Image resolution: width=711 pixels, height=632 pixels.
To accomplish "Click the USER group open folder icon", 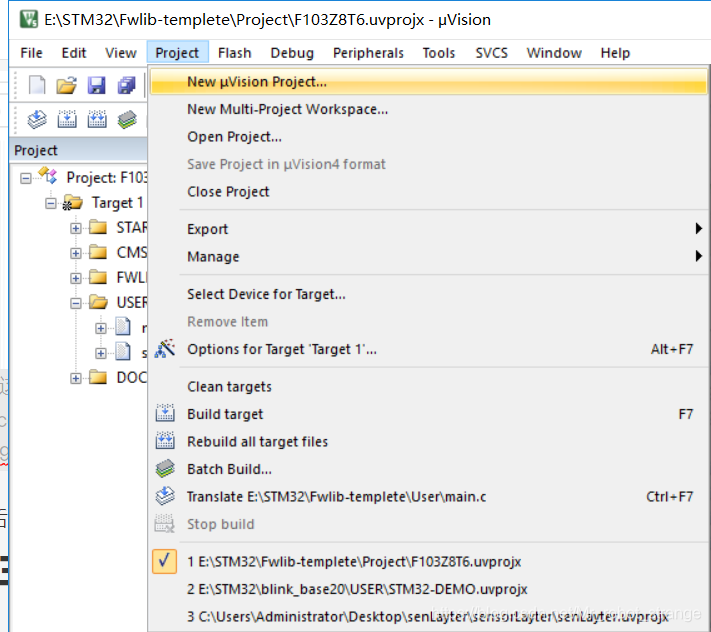I will pyautogui.click(x=98, y=302).
